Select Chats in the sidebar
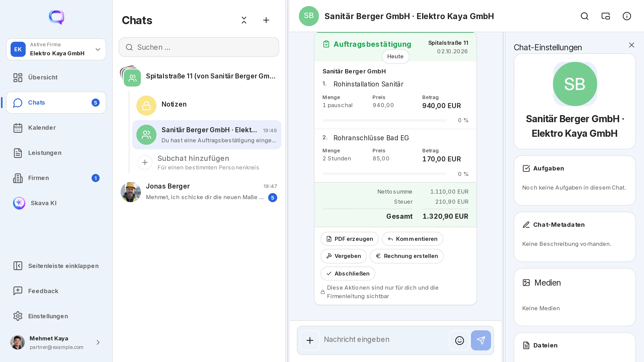Viewport: 644px width, 362px height. (56, 103)
